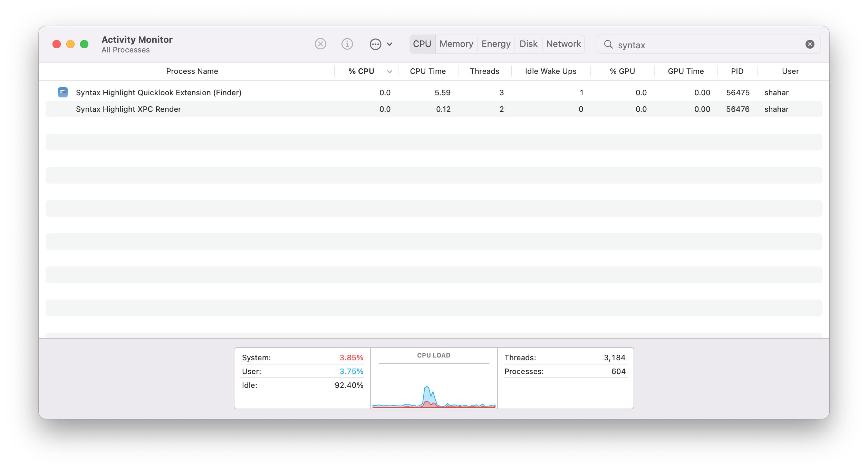Open process info with the i icon
This screenshot has width=868, height=470.
[347, 44]
